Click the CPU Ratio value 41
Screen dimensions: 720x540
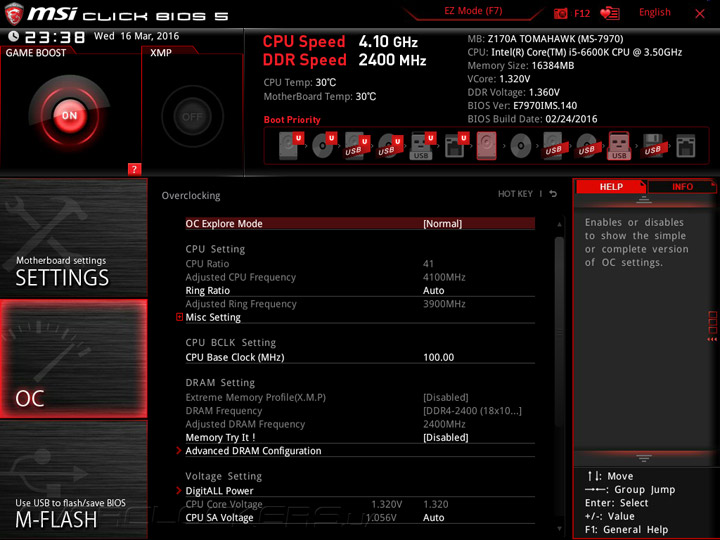pyautogui.click(x=428, y=264)
